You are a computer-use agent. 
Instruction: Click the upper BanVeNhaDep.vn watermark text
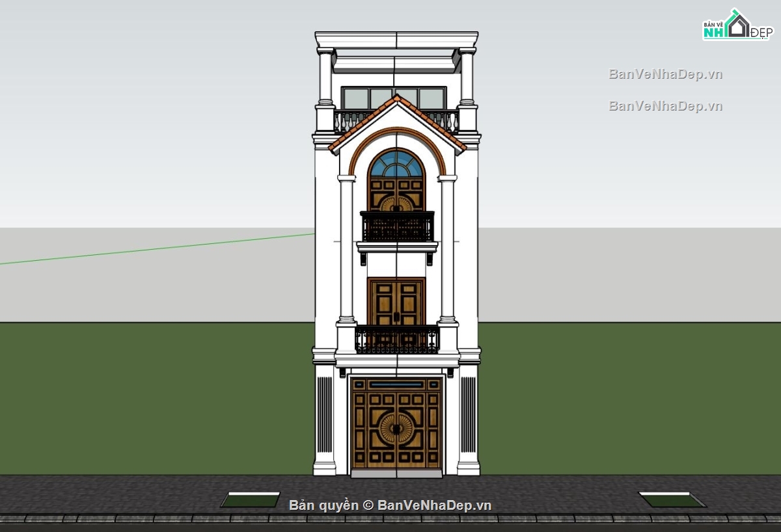[665, 73]
